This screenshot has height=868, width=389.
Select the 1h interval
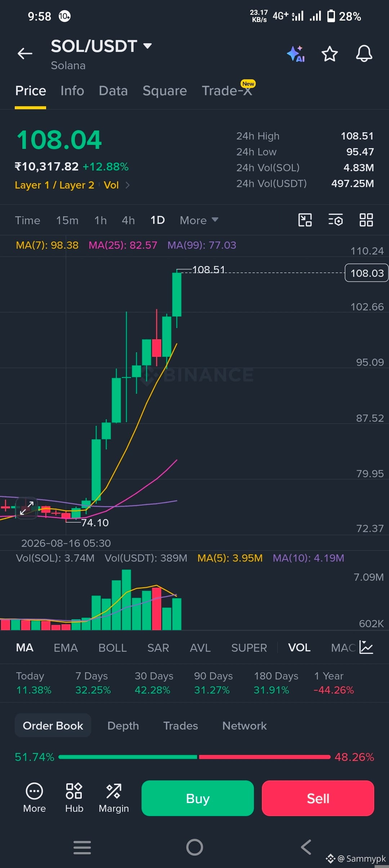100,220
